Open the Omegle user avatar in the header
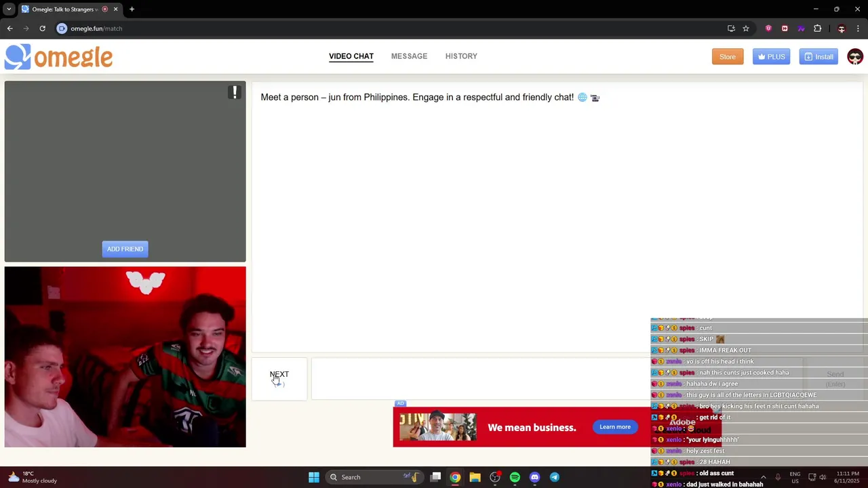The image size is (868, 488). 854,57
